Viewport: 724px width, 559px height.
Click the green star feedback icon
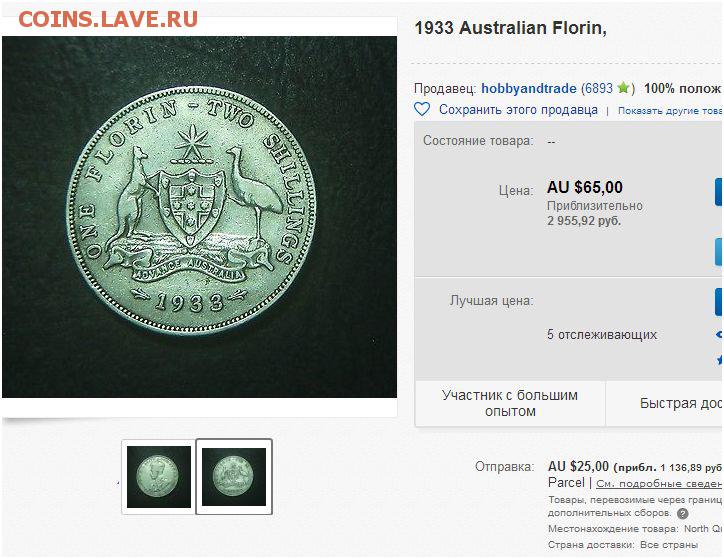624,87
